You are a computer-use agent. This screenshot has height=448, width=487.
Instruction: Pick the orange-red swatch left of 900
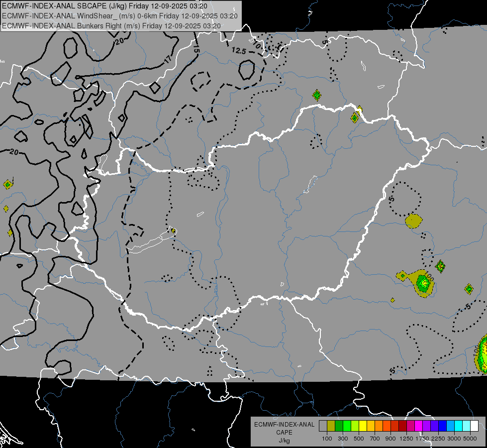[x=387, y=426]
